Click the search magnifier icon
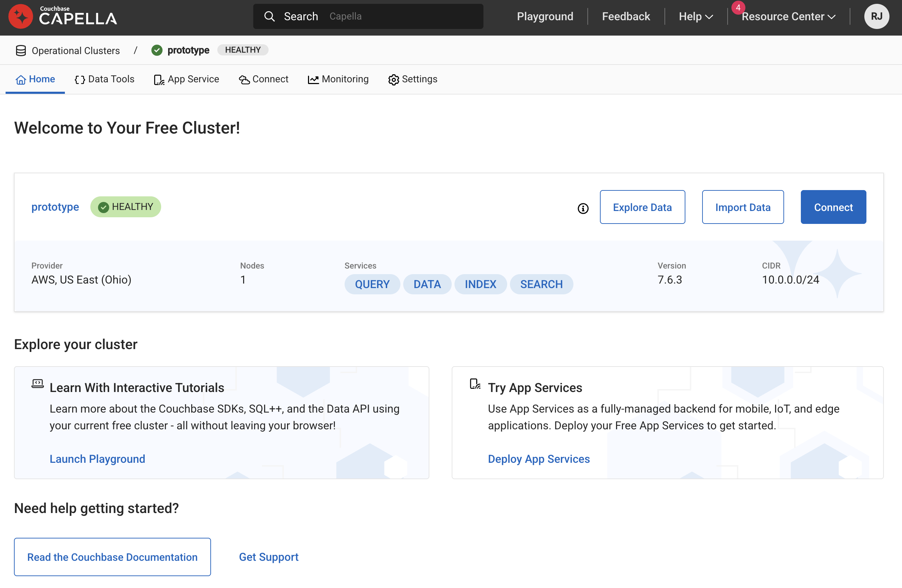Image resolution: width=902 pixels, height=588 pixels. click(x=269, y=16)
